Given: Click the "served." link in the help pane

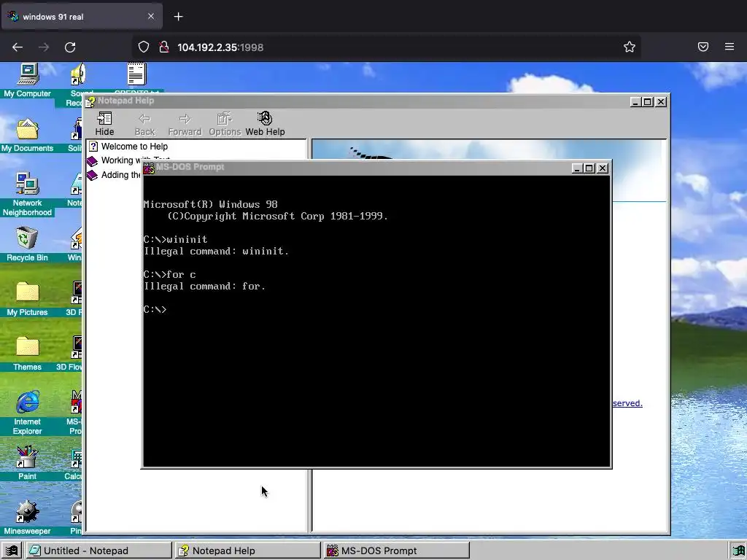Looking at the screenshot, I should [627, 403].
